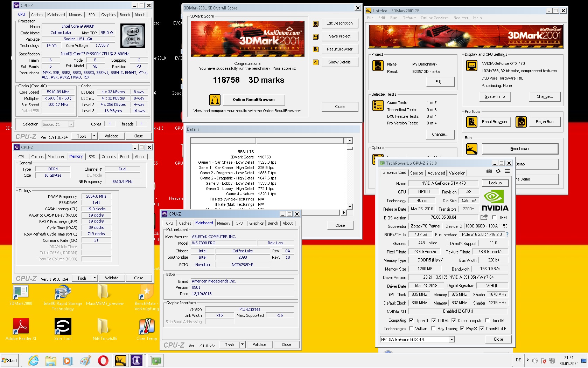
Task: Click the Details list scroll-down arrow
Action: click(350, 207)
